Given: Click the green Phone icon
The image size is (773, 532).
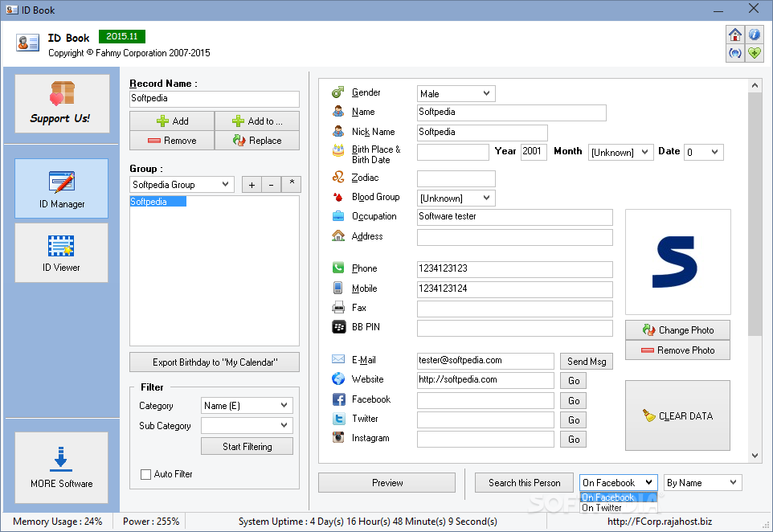Looking at the screenshot, I should pos(338,268).
